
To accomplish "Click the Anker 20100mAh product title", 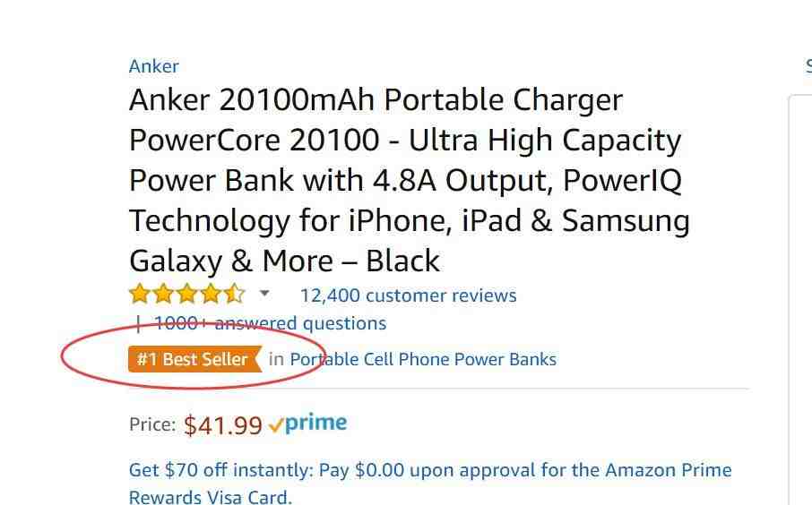I will click(x=409, y=180).
